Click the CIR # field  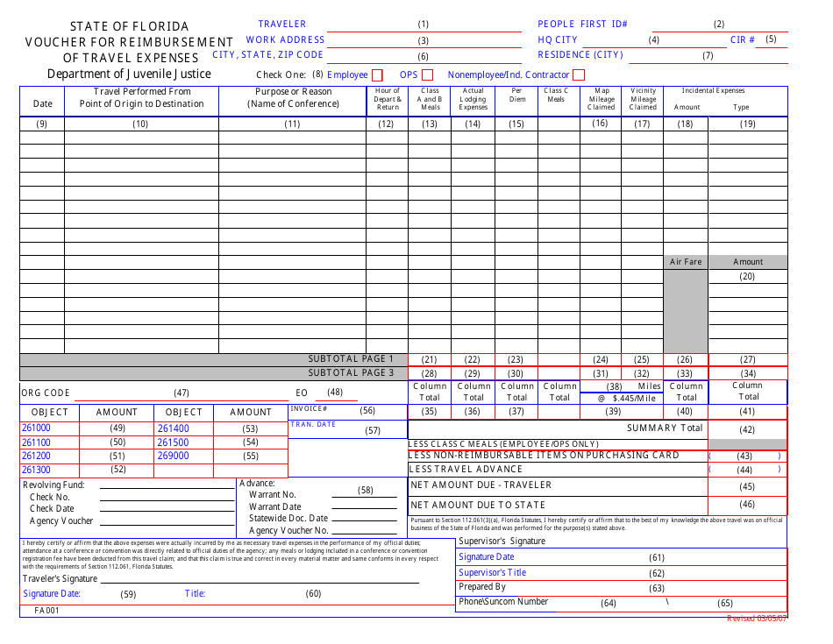[x=772, y=39]
